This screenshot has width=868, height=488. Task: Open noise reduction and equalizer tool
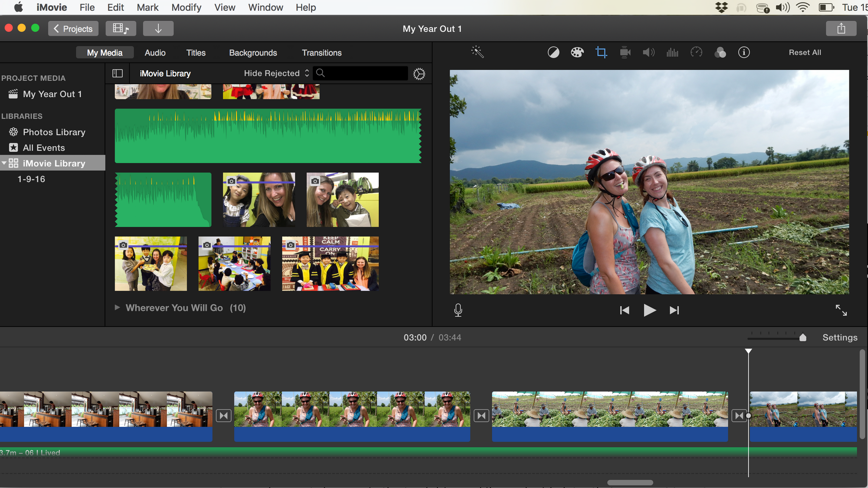click(x=672, y=52)
